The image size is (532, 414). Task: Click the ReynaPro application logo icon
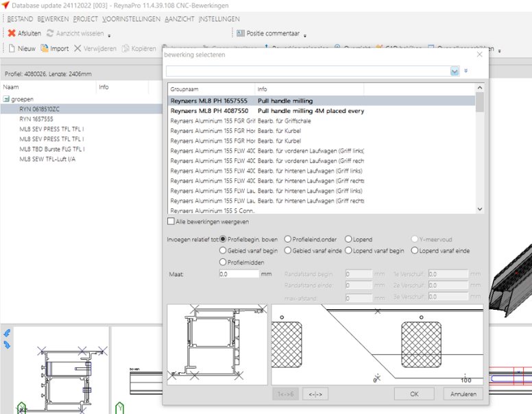tap(5, 5)
